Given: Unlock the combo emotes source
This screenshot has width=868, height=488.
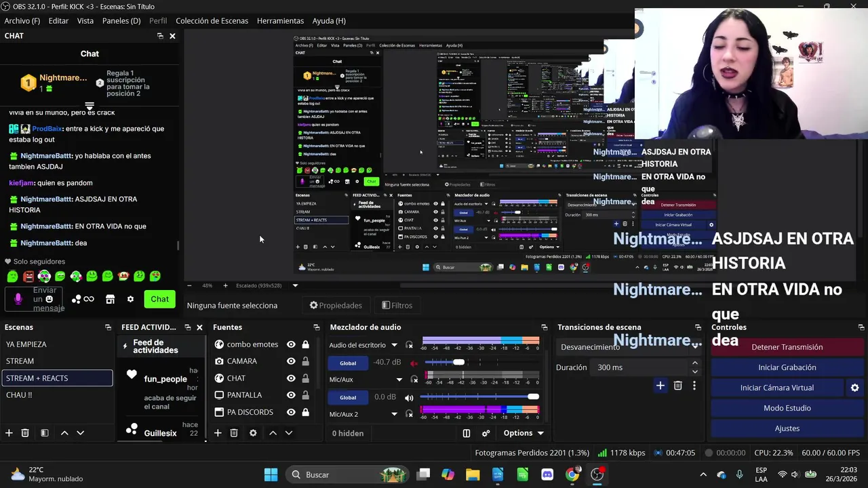Looking at the screenshot, I should pyautogui.click(x=305, y=344).
